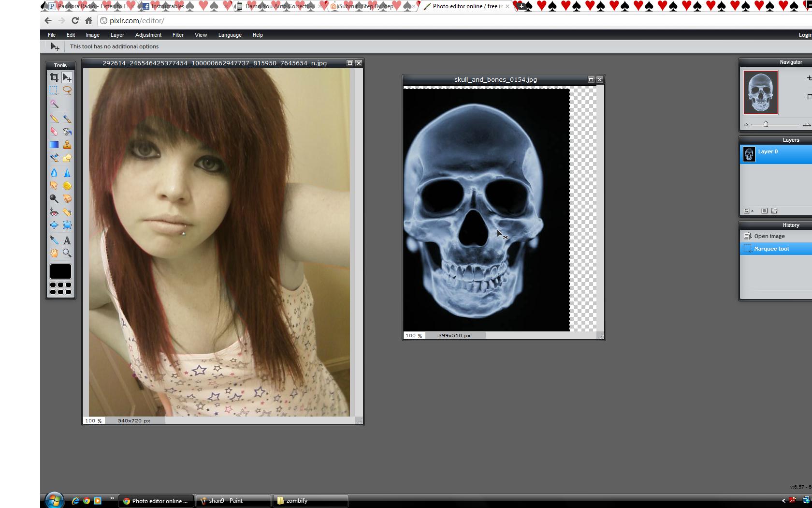The height and width of the screenshot is (508, 812).
Task: Select the Burn hand tool
Action: pyautogui.click(x=67, y=199)
